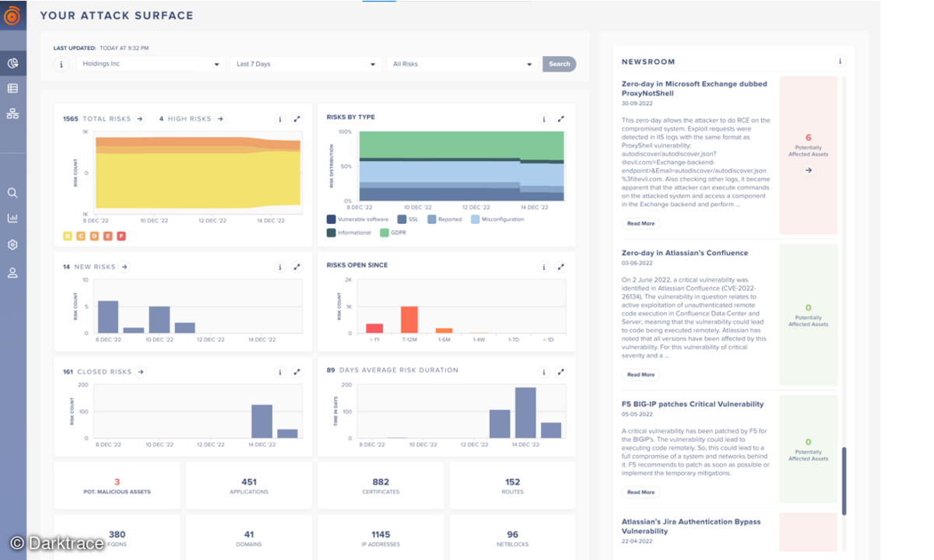Open Zero-day in Atlassian's Confluence headline
The width and height of the screenshot is (934, 560).
[x=685, y=253]
